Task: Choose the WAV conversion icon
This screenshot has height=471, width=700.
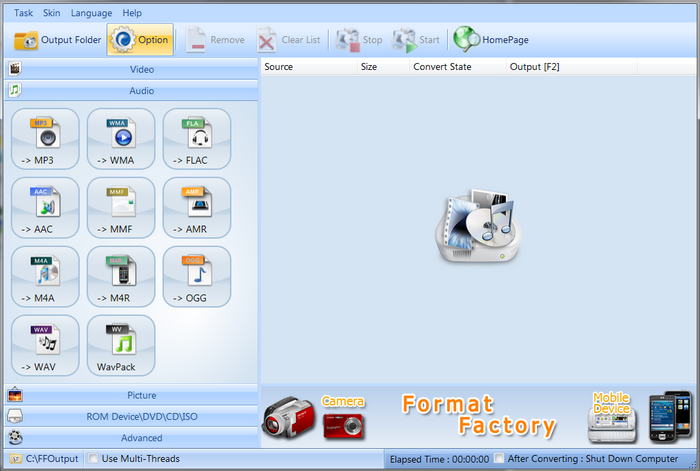Action: (45, 345)
